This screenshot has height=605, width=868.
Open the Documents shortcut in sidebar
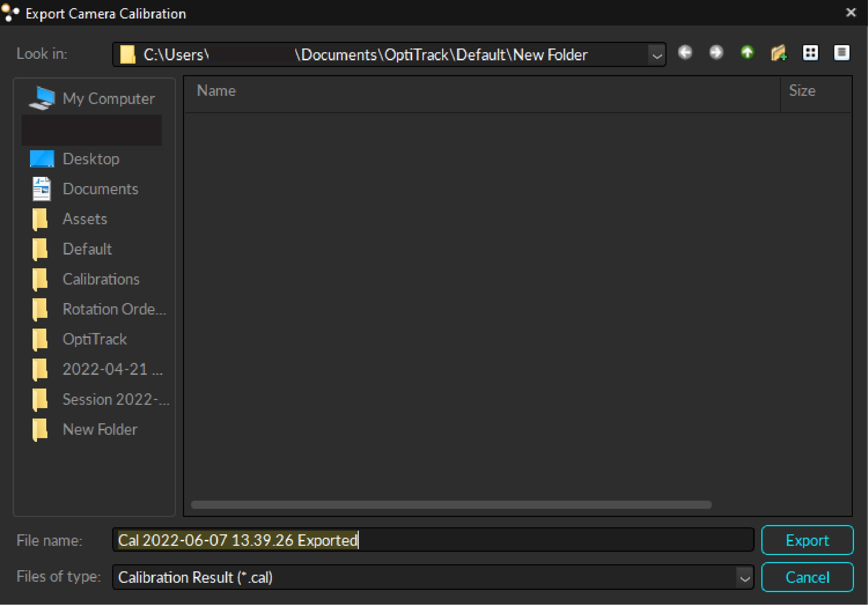pyautogui.click(x=100, y=189)
